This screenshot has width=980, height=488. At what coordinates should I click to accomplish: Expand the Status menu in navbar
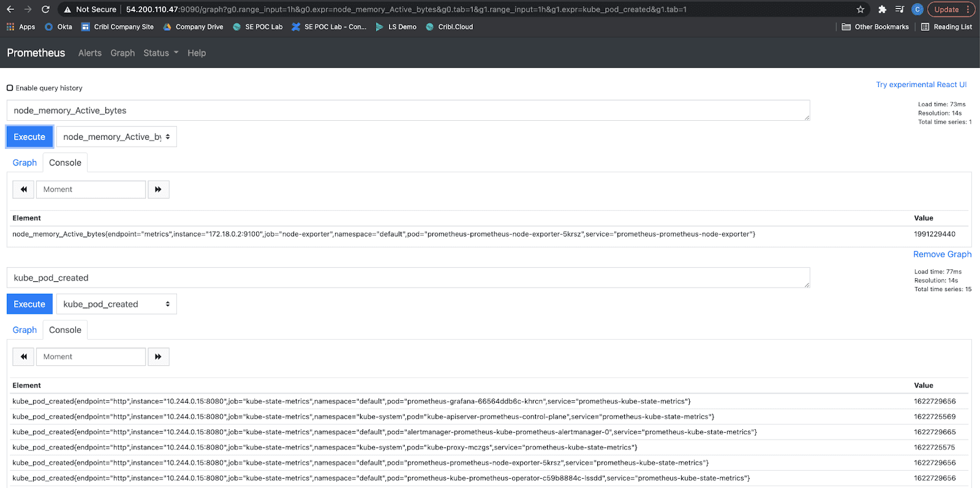[x=160, y=53]
